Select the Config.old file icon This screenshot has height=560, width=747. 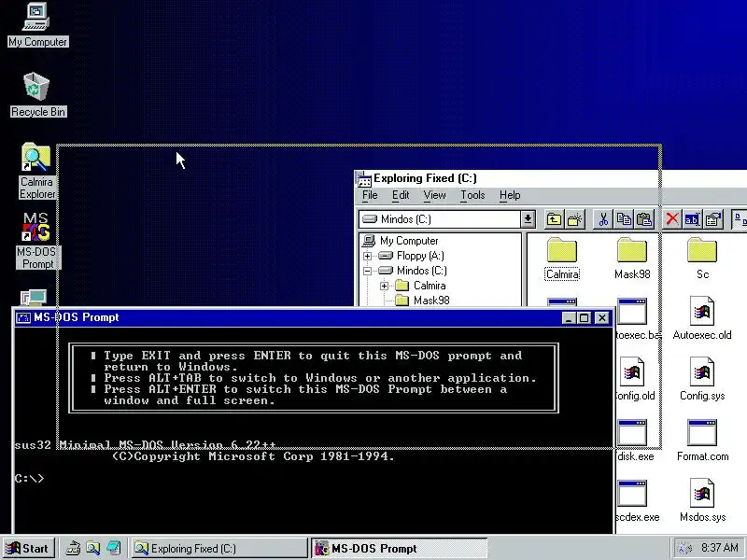(634, 379)
